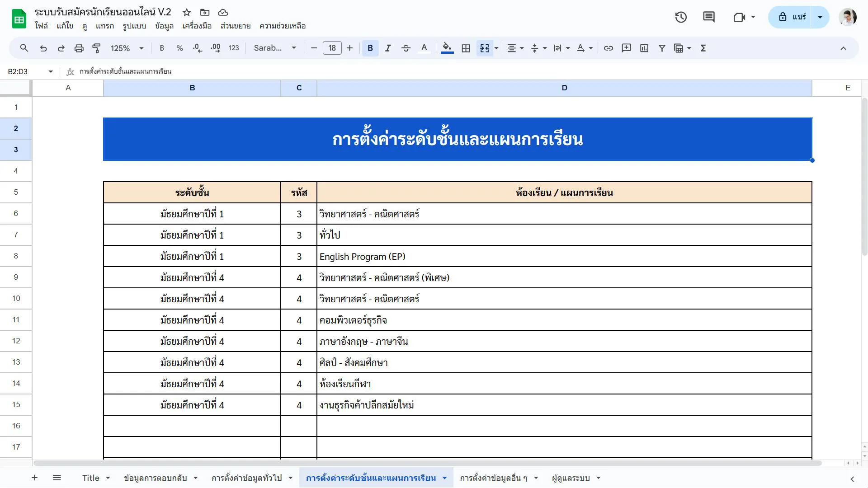868x488 pixels.
Task: Toggle italic formatting
Action: pos(388,48)
